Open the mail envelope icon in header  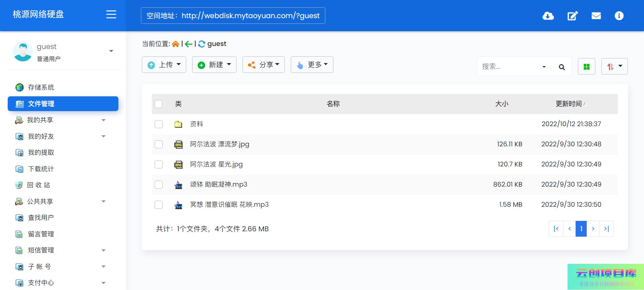pos(596,16)
